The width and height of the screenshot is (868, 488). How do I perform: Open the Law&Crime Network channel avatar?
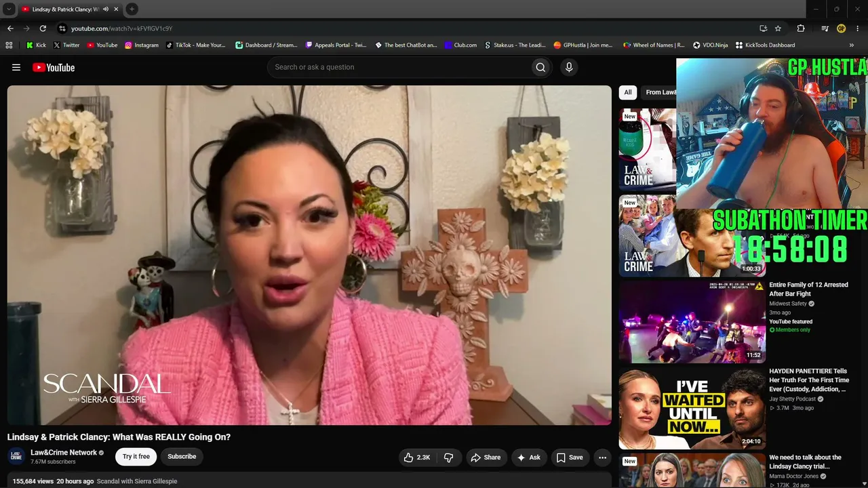16,457
